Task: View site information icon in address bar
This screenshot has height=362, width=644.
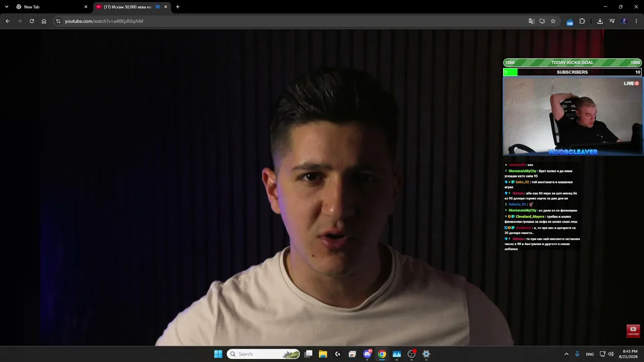Action: point(58,21)
